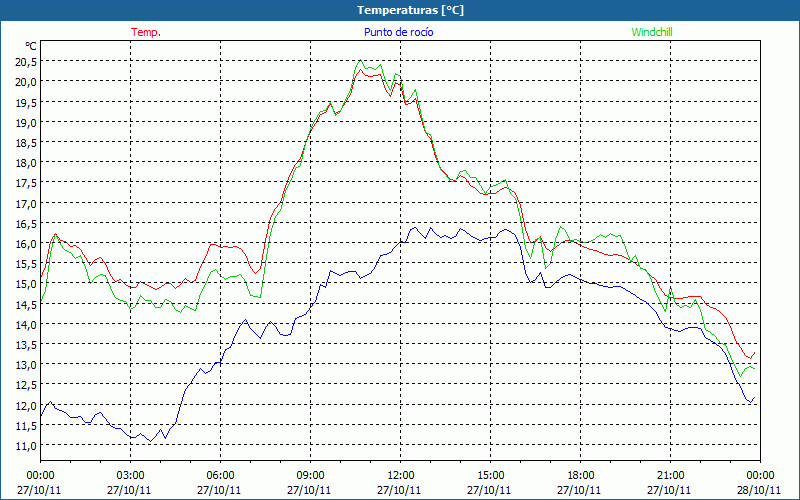This screenshot has height=500, width=800.
Task: Click the '27/10/11' date under 09:00
Action: pos(309,490)
